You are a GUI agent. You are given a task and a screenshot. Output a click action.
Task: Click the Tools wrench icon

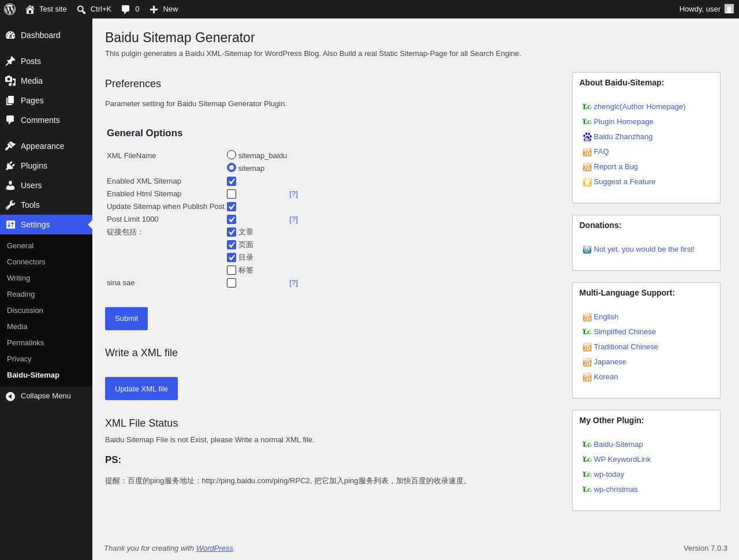coord(10,205)
